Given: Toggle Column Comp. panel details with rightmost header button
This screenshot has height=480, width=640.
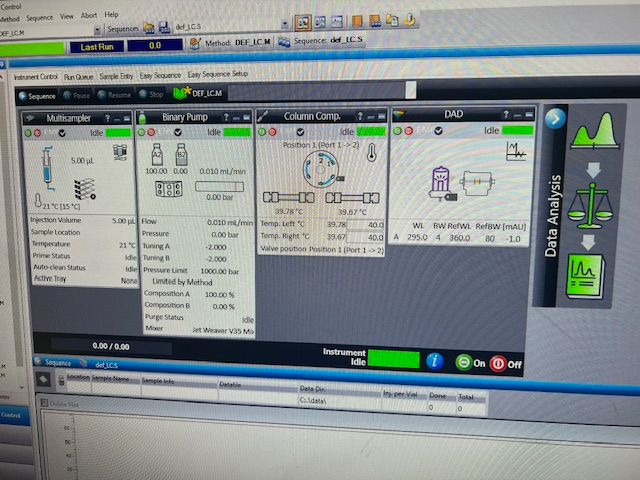Looking at the screenshot, I should click(382, 117).
